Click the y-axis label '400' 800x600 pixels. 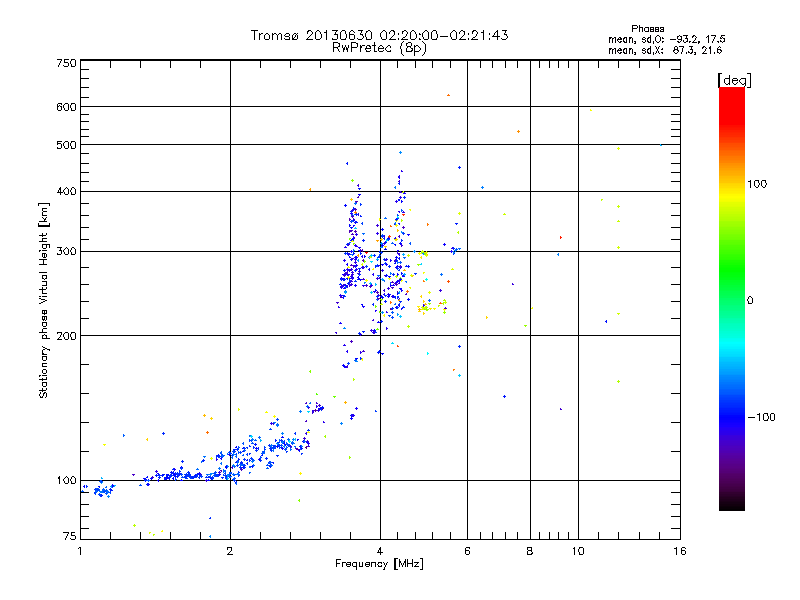pos(66,191)
